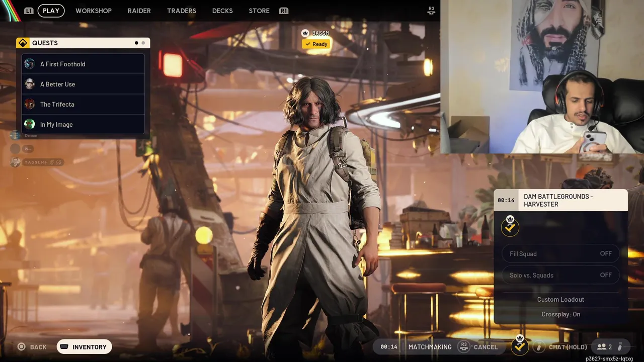Viewport: 644px width, 362px height.
Task: Open the In My Image quest
Action: [x=83, y=124]
